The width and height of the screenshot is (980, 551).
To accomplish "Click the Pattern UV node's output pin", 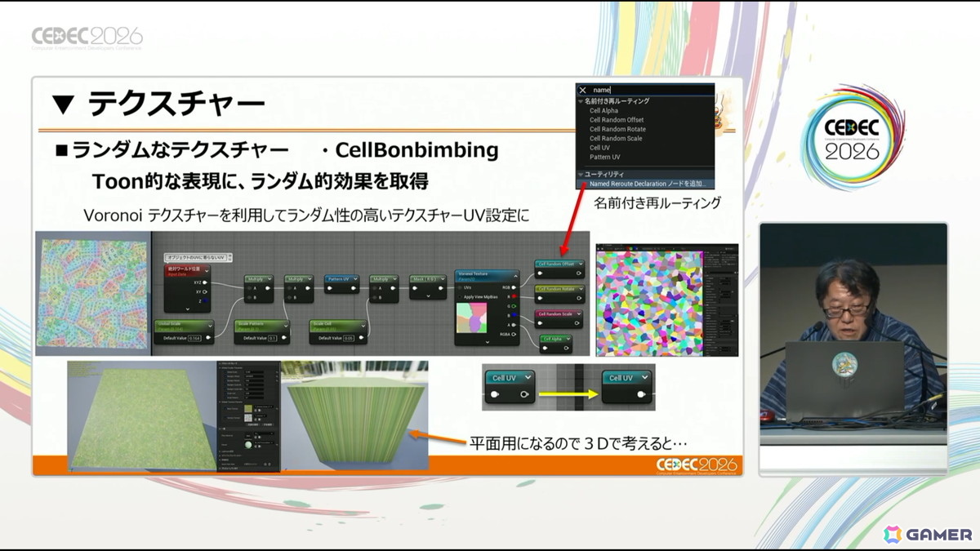I will click(x=353, y=288).
